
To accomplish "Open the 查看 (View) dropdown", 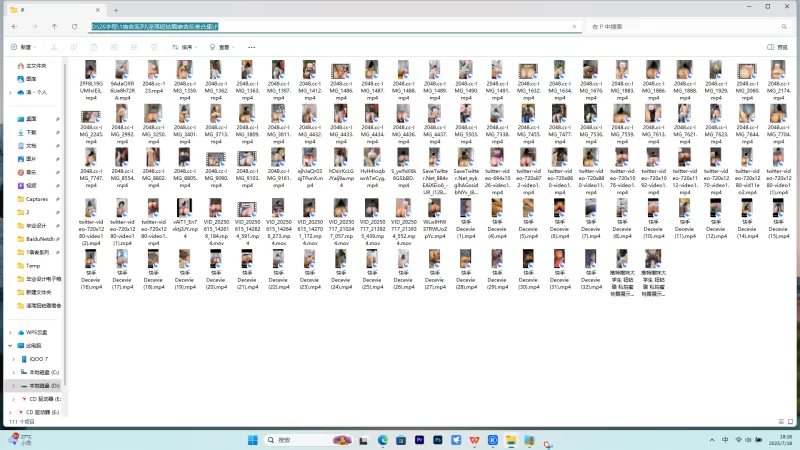I will [x=222, y=47].
